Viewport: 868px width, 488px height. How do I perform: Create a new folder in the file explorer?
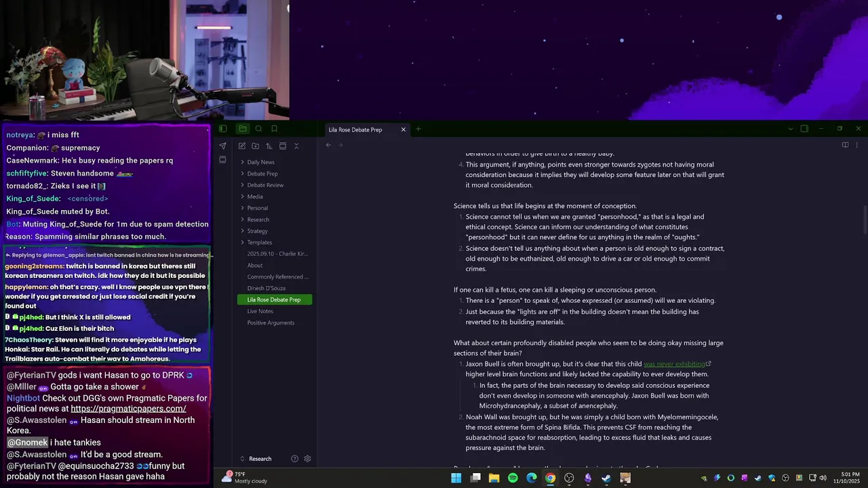pyautogui.click(x=256, y=146)
